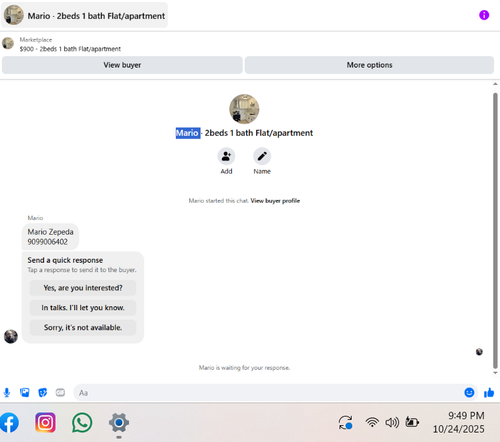Image resolution: width=500 pixels, height=442 pixels.
Task: Open WhatsApp from the taskbar
Action: point(82,423)
